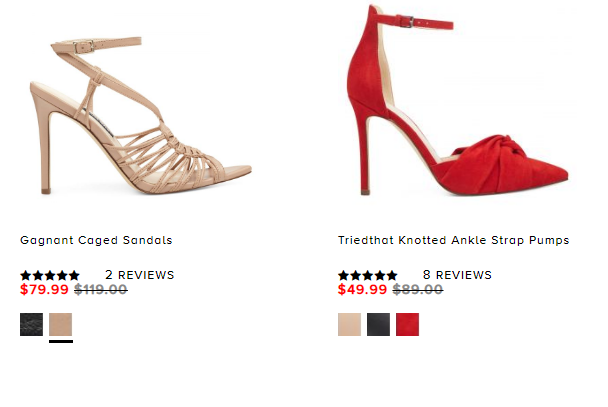This screenshot has width=608, height=407.
Task: Select the tan swatch for Gagnant sandals
Action: point(60,324)
